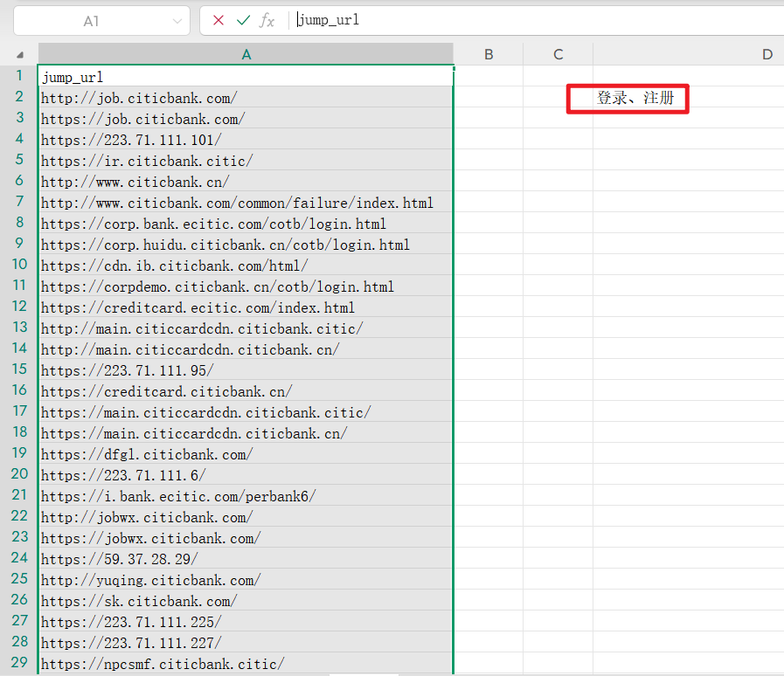Select the cell http://yuqing.citicbank.com/

click(x=246, y=580)
